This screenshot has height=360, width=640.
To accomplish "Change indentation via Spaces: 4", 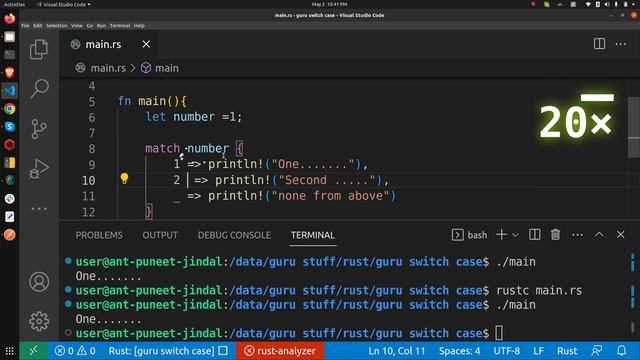I will [x=459, y=351].
